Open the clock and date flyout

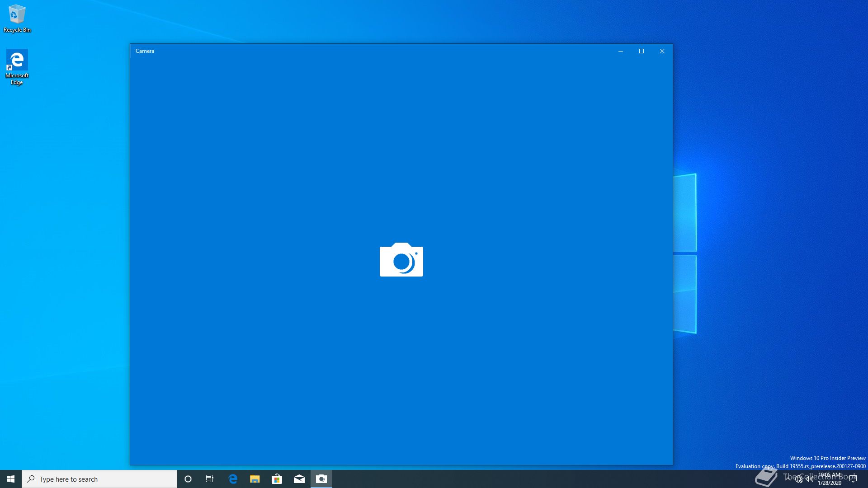830,479
